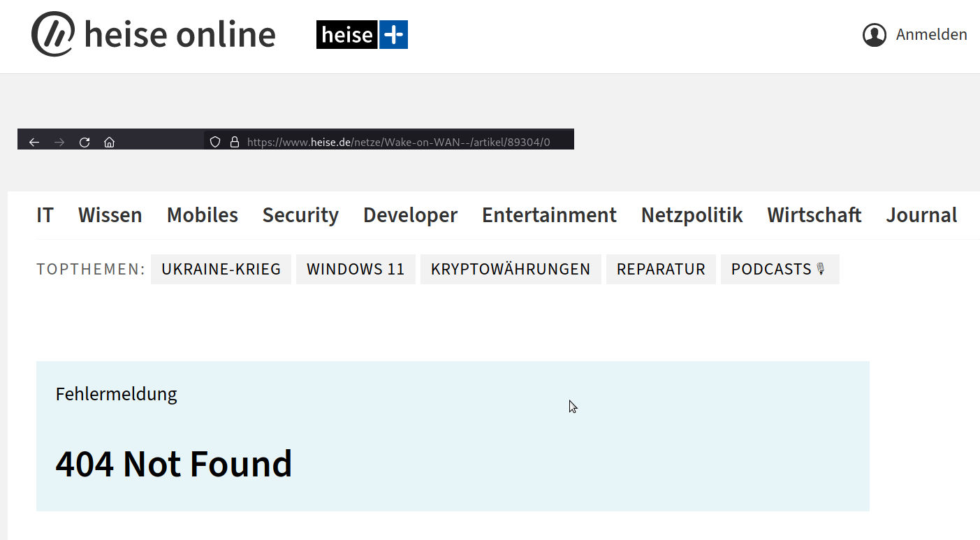Open the Developer navigation section
This screenshot has width=980, height=540.
(411, 215)
